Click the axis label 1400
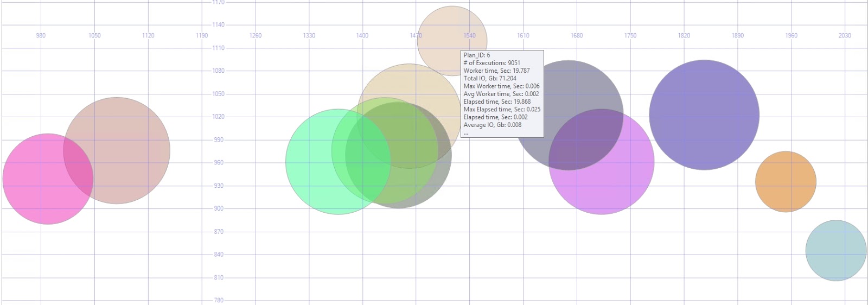 click(362, 36)
